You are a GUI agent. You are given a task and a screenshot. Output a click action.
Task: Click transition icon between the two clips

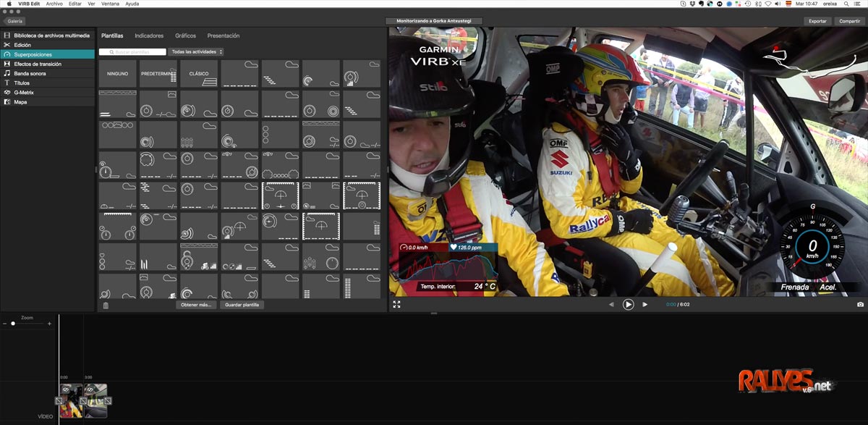pyautogui.click(x=83, y=400)
